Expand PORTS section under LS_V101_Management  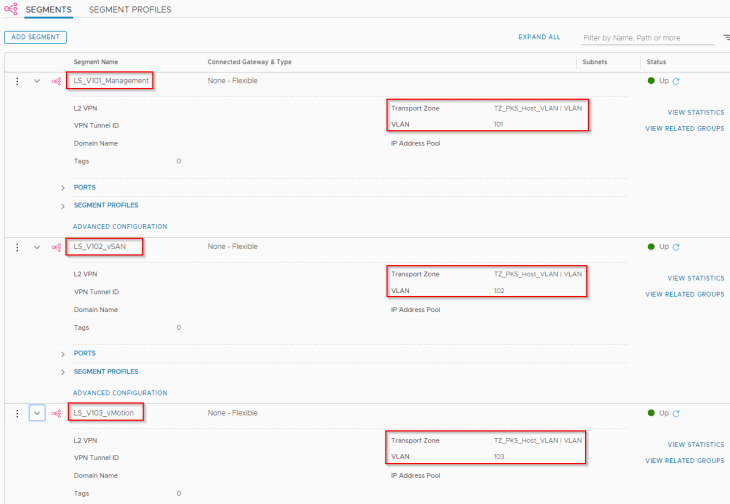[63, 187]
